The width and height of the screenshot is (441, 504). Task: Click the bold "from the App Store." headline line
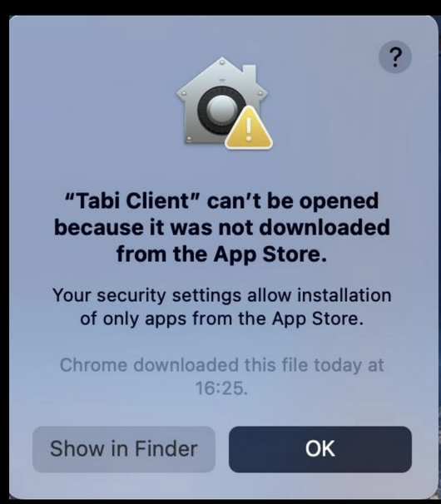[x=221, y=254]
